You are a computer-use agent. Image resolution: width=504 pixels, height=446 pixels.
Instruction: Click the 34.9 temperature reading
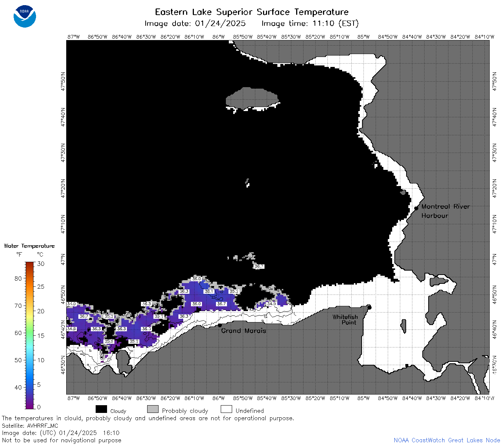point(271,304)
